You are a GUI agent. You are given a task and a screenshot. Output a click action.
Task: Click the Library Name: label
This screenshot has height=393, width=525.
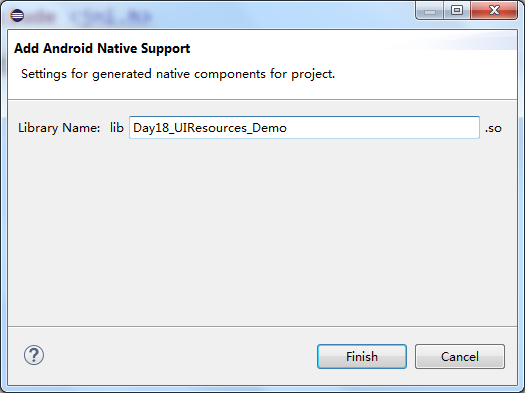click(59, 128)
